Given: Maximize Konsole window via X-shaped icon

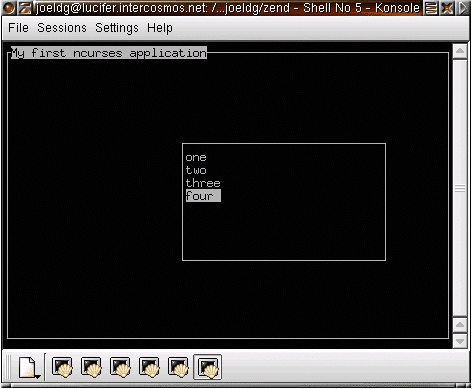Looking at the screenshot, I should click(x=447, y=8).
